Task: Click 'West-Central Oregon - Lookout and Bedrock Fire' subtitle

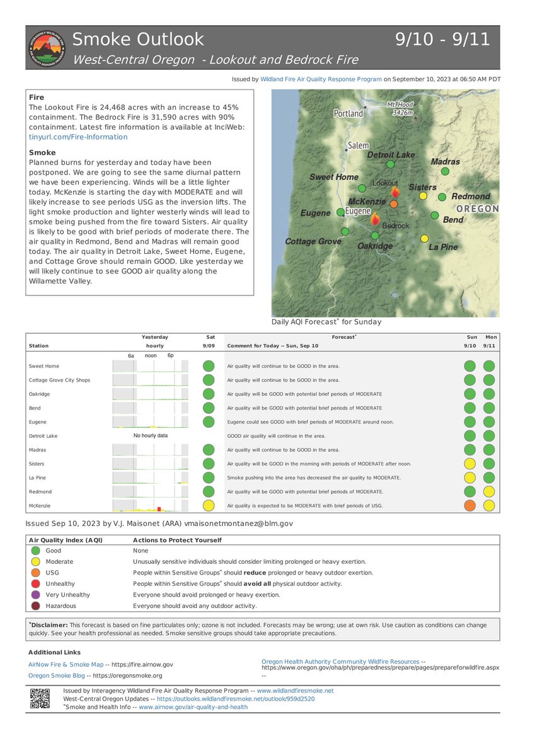Action: [216, 60]
